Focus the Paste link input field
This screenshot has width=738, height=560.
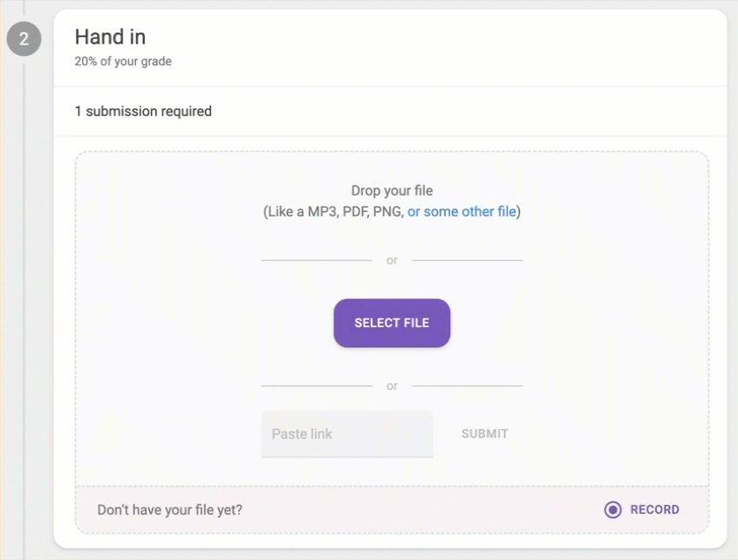point(347,434)
